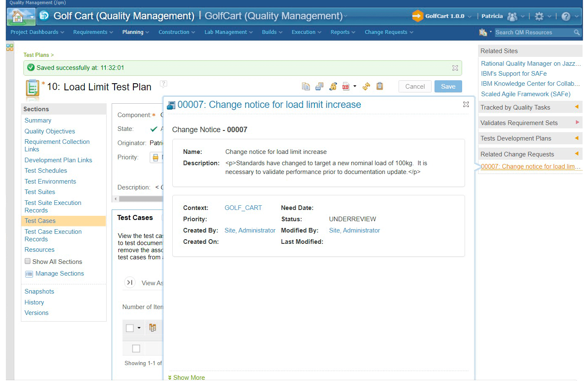This screenshot has height=381, width=588.
Task: Click the artifact type filter icon beside search
Action: coord(483,32)
